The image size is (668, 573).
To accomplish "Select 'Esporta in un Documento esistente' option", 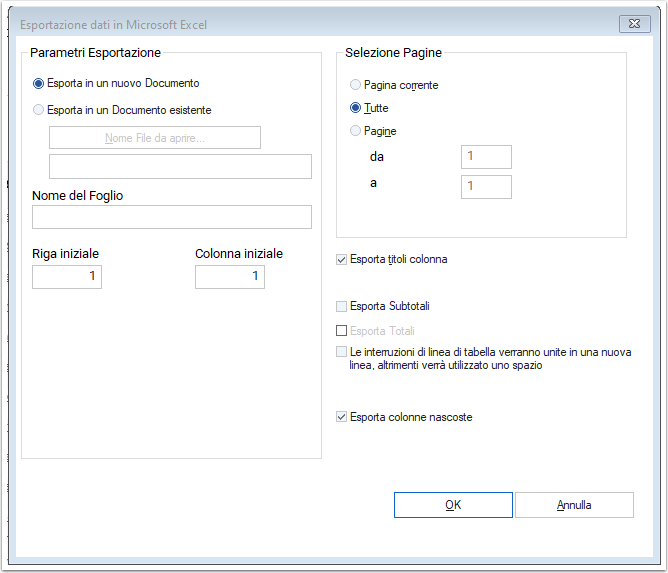I will [x=38, y=110].
